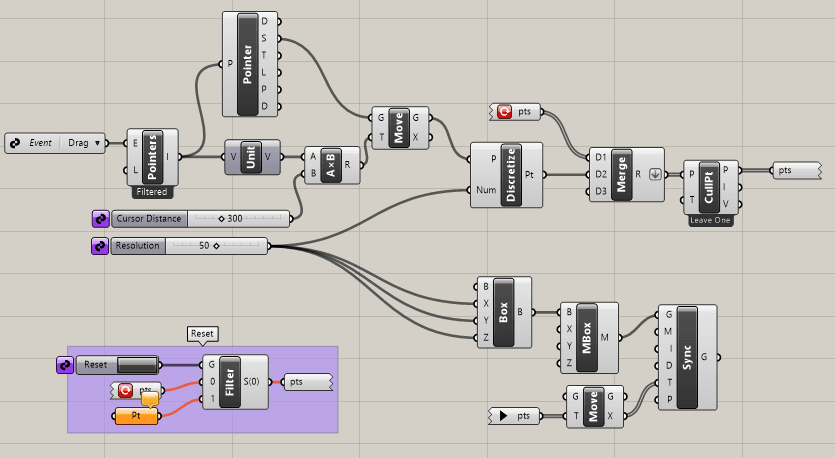Click the pts input with play arrow
The width and height of the screenshot is (835, 458).
pos(516,414)
